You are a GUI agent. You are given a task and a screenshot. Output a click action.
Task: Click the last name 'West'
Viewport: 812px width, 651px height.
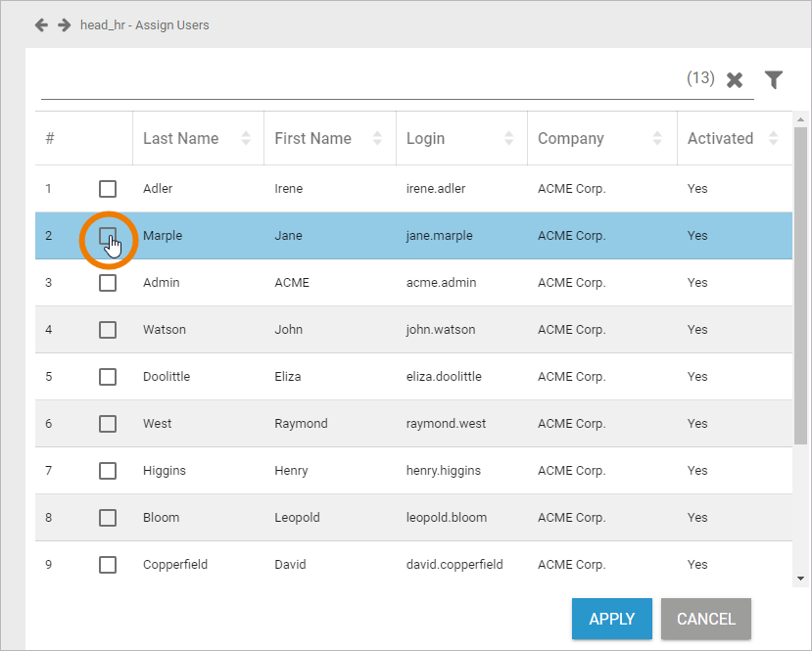(x=157, y=423)
